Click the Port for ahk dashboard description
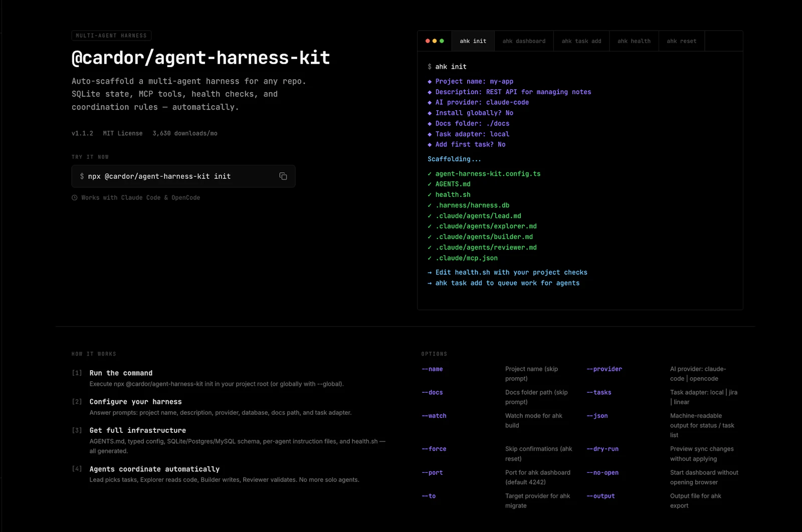This screenshot has width=802, height=532. (538, 477)
